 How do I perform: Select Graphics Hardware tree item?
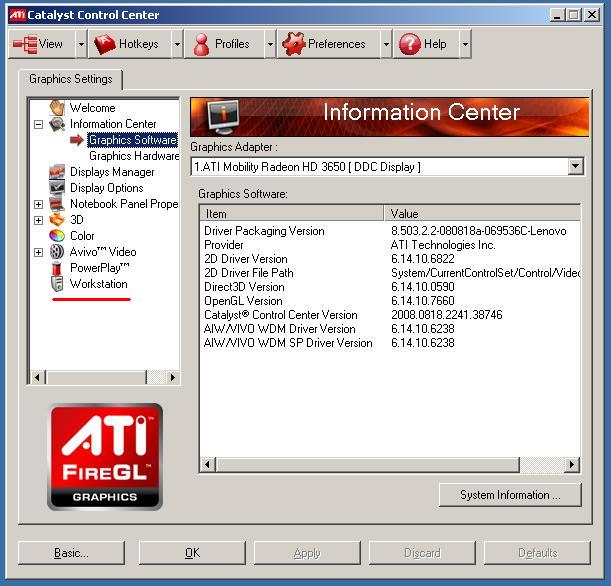click(134, 156)
